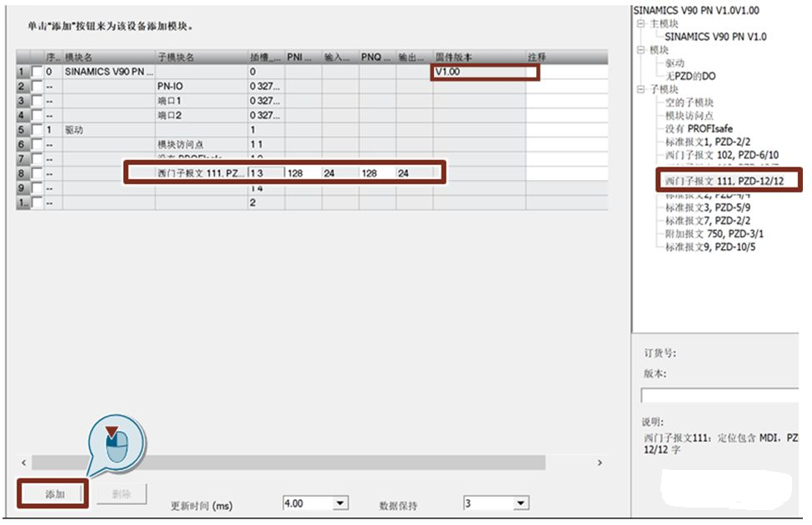812x525 pixels.
Task: Tick the checkbox in the last row, slot 2
Action: tap(37, 202)
